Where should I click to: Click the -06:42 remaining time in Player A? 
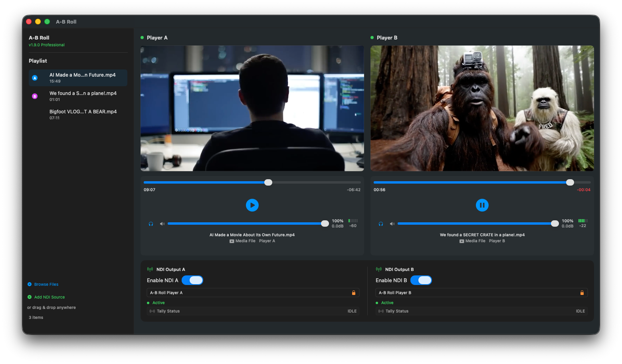pos(354,190)
